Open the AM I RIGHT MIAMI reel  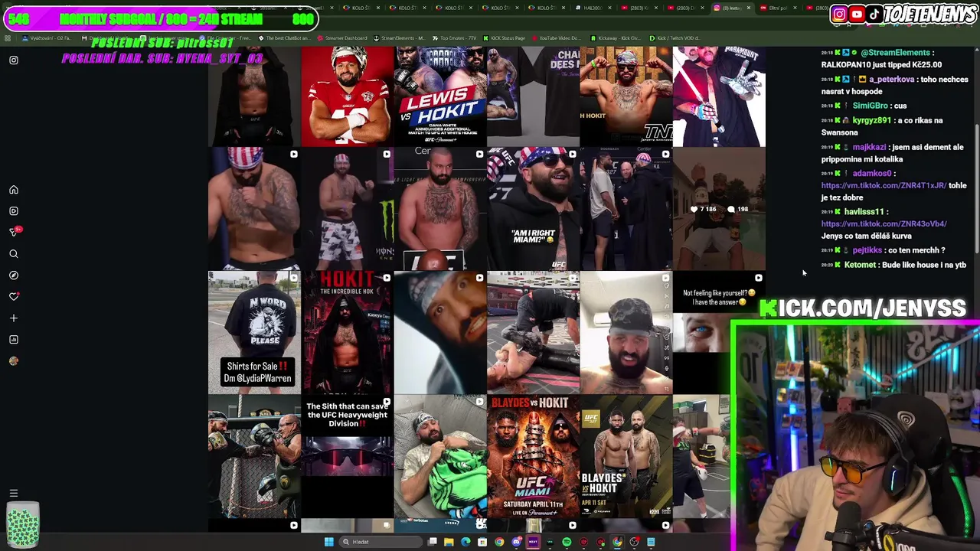pos(534,209)
